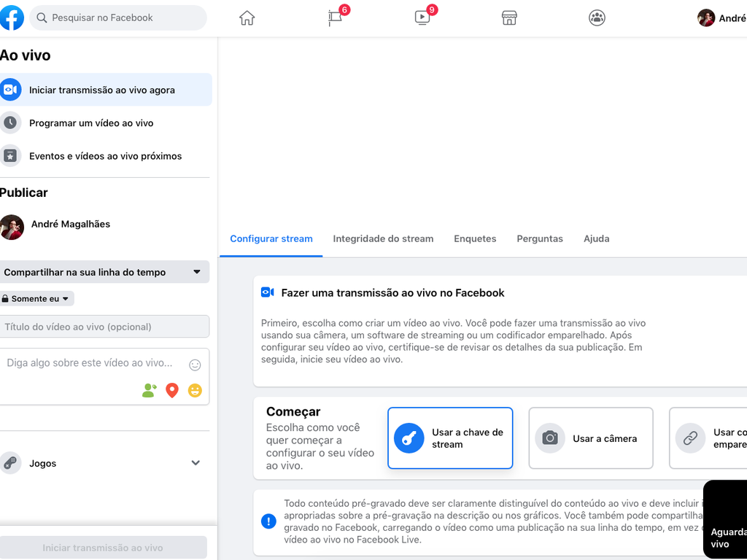The height and width of the screenshot is (560, 747).
Task: Click the search magnifier icon
Action: [42, 18]
